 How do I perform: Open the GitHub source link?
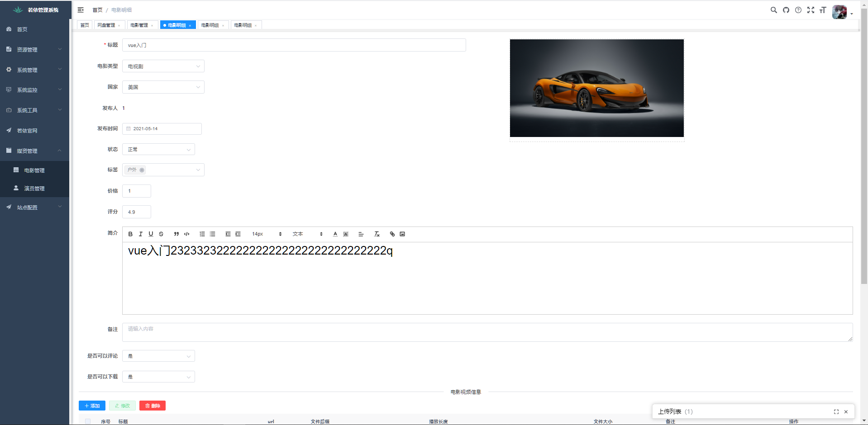(x=786, y=10)
